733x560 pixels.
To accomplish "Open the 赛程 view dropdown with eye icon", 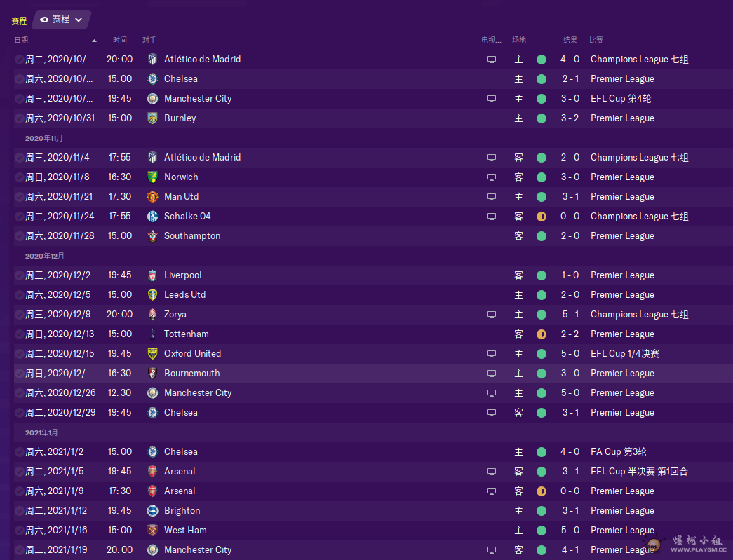I will point(61,20).
